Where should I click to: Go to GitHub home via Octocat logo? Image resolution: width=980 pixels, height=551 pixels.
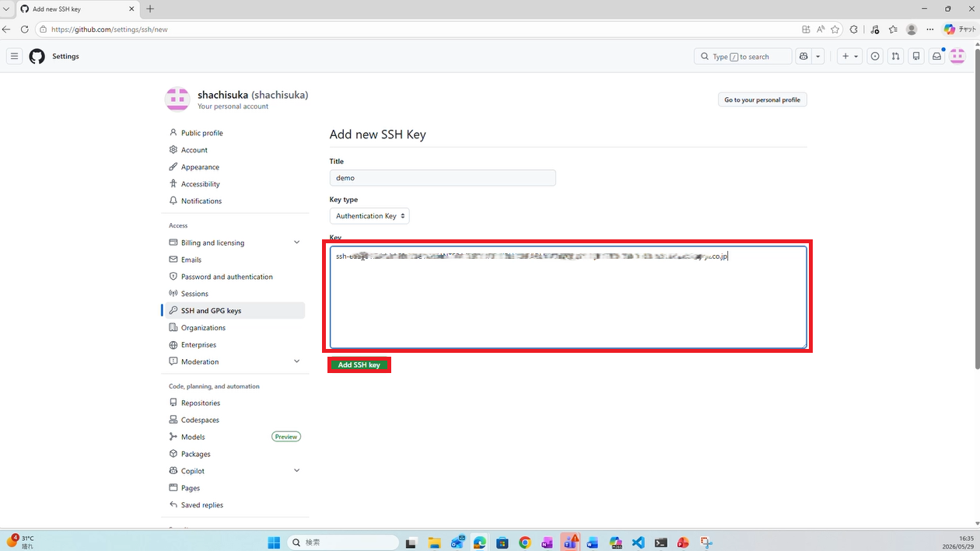click(x=37, y=56)
